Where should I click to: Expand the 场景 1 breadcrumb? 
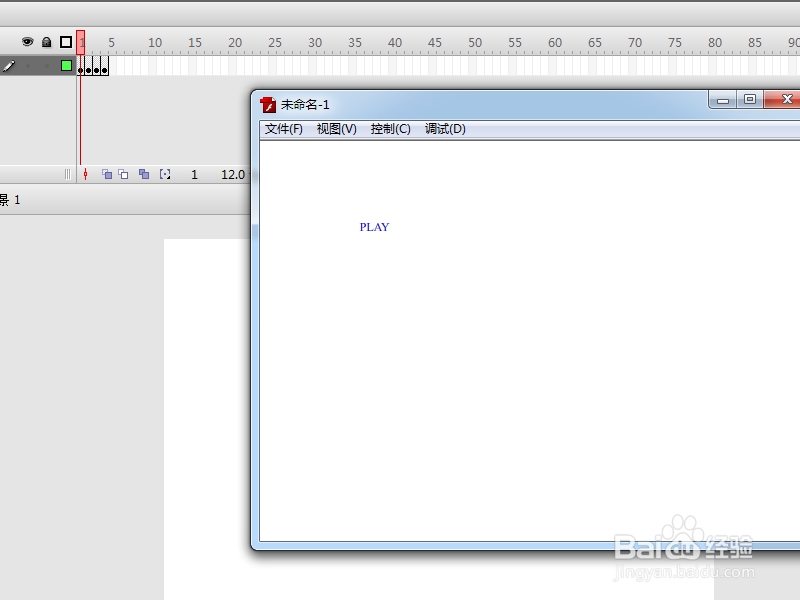12,199
